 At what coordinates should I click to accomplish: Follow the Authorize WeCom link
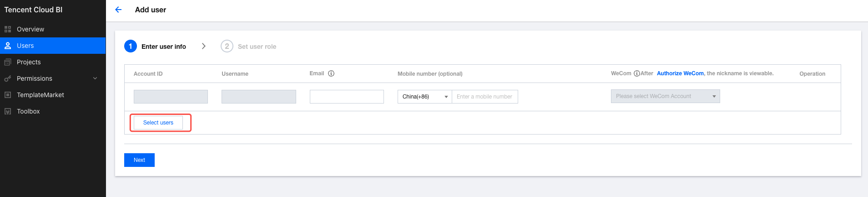[x=680, y=73]
